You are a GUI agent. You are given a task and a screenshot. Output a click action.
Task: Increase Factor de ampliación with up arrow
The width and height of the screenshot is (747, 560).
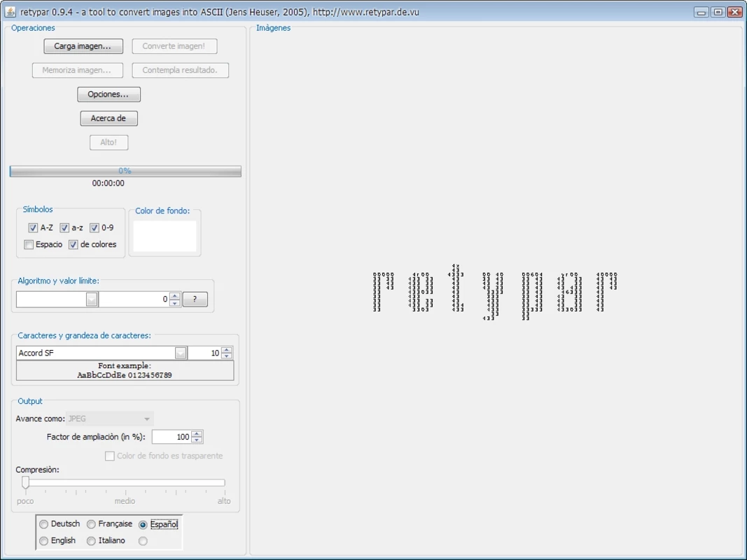(197, 434)
